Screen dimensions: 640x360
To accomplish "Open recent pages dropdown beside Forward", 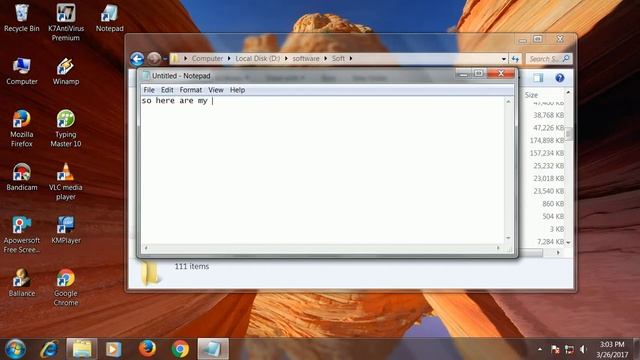I will tap(165, 59).
